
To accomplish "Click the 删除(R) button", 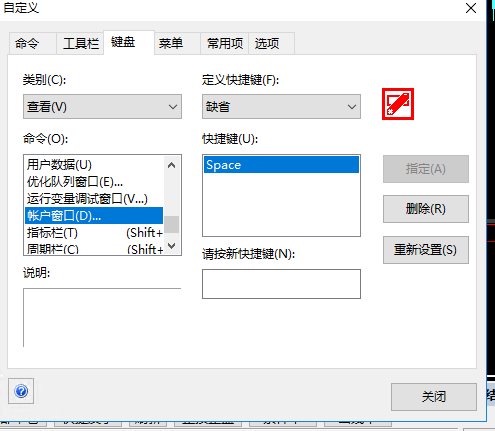I will [426, 209].
